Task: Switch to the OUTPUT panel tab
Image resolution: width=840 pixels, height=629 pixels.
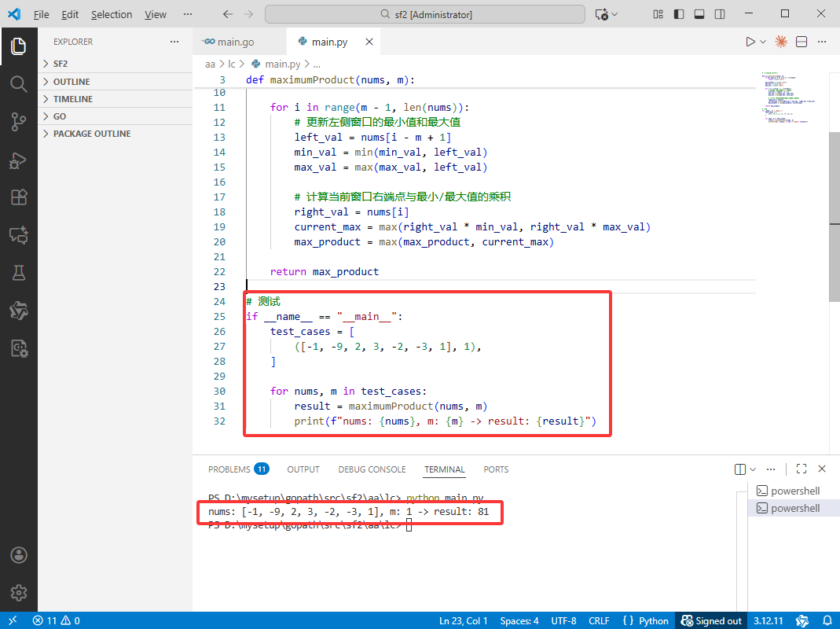Action: click(x=303, y=469)
